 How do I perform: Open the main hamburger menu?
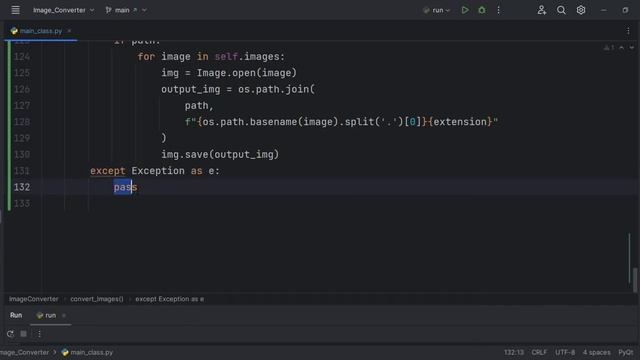coord(15,10)
